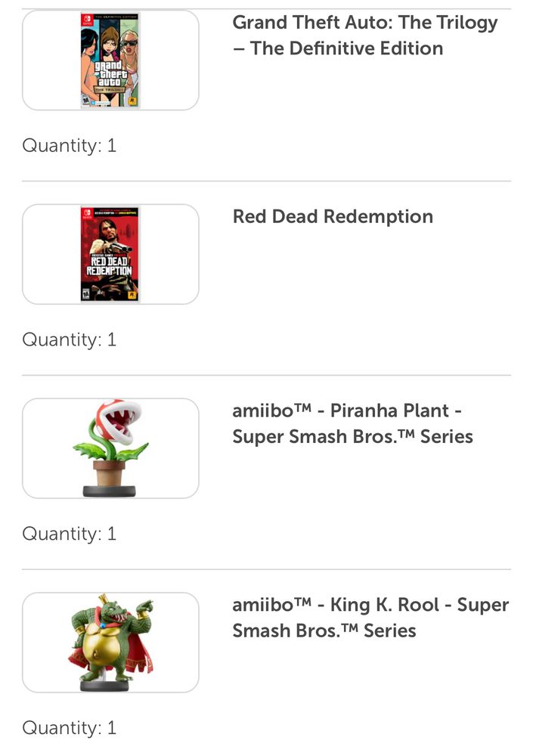The width and height of the screenshot is (533, 756).
Task: Open the Grand Theft Auto Trilogy box art thumbnail
Action: tap(110, 60)
